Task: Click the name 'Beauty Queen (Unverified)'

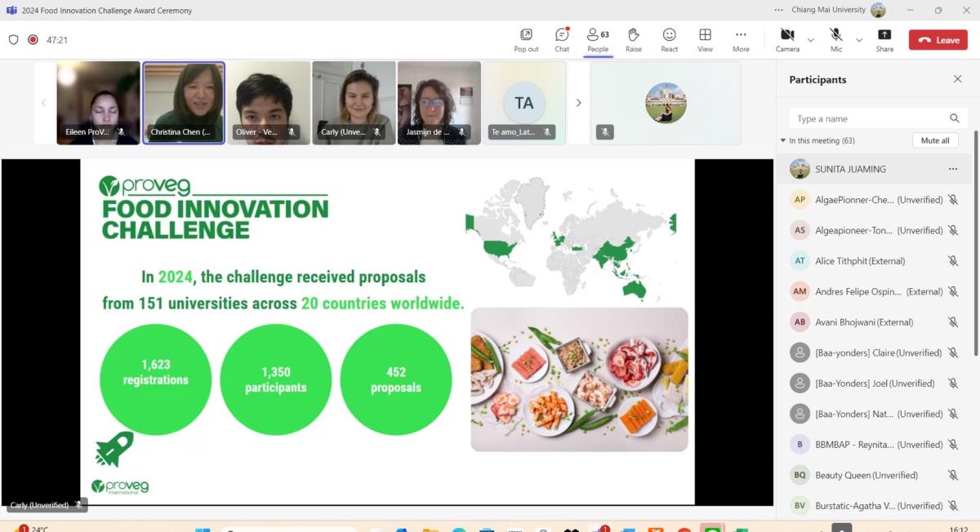Action: (x=866, y=475)
